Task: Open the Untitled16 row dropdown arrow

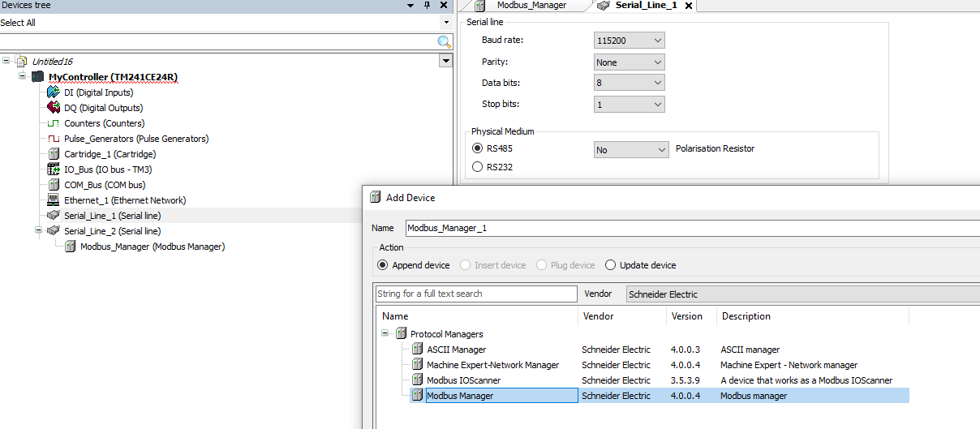Action: 445,61
